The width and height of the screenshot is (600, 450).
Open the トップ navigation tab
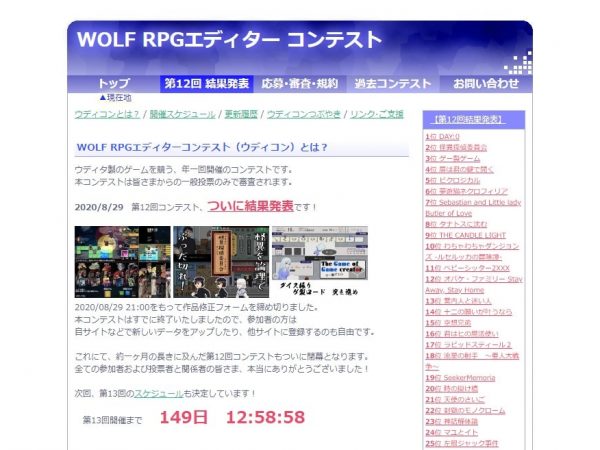point(114,83)
